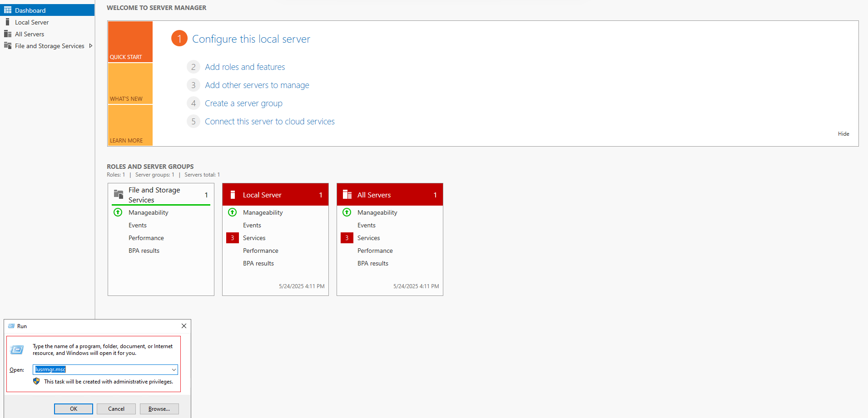Click the Dashboard icon in sidebar

pyautogui.click(x=8, y=10)
